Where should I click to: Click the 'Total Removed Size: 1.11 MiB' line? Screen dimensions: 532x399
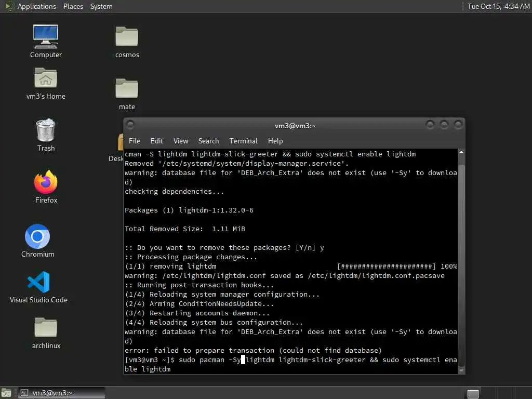(x=184, y=229)
